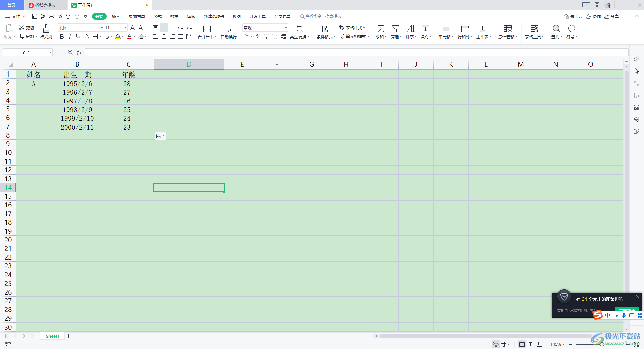Toggle eye-protection mode in the status bar
The image size is (644, 349).
point(496,344)
